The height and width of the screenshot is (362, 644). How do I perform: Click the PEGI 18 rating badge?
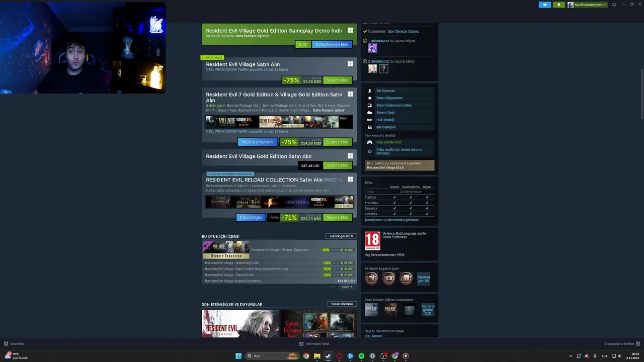(372, 240)
